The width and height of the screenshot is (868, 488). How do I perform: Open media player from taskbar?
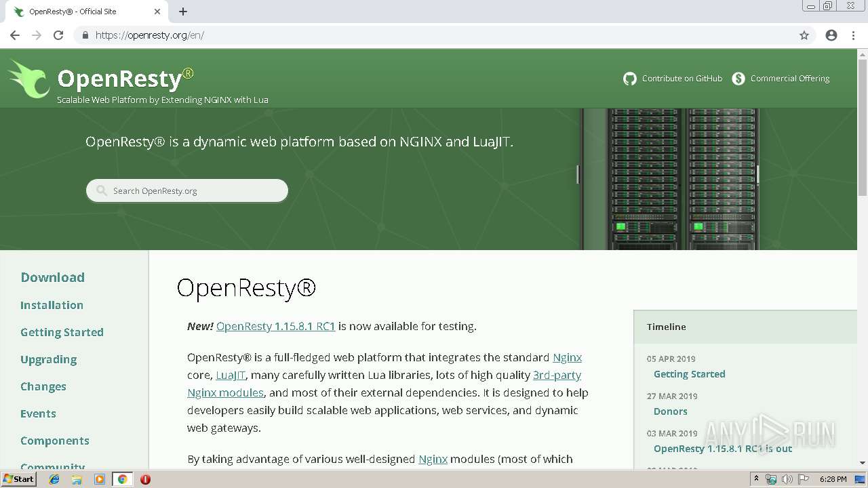(100, 479)
